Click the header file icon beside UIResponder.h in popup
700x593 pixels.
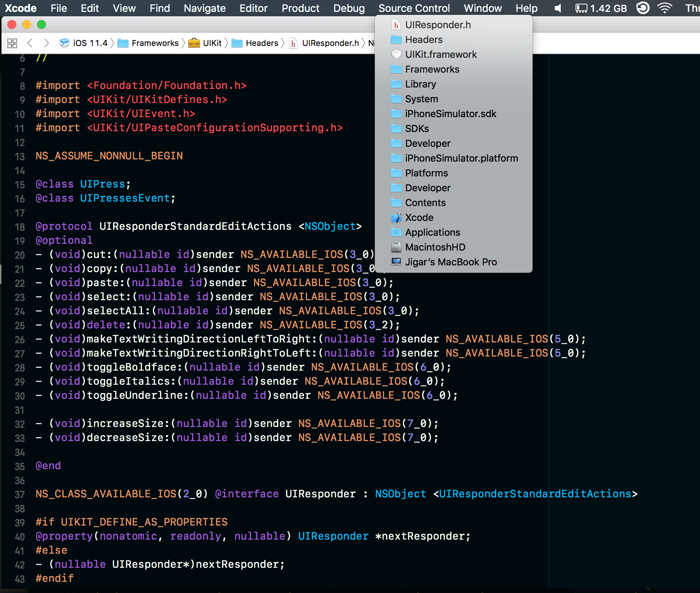396,25
